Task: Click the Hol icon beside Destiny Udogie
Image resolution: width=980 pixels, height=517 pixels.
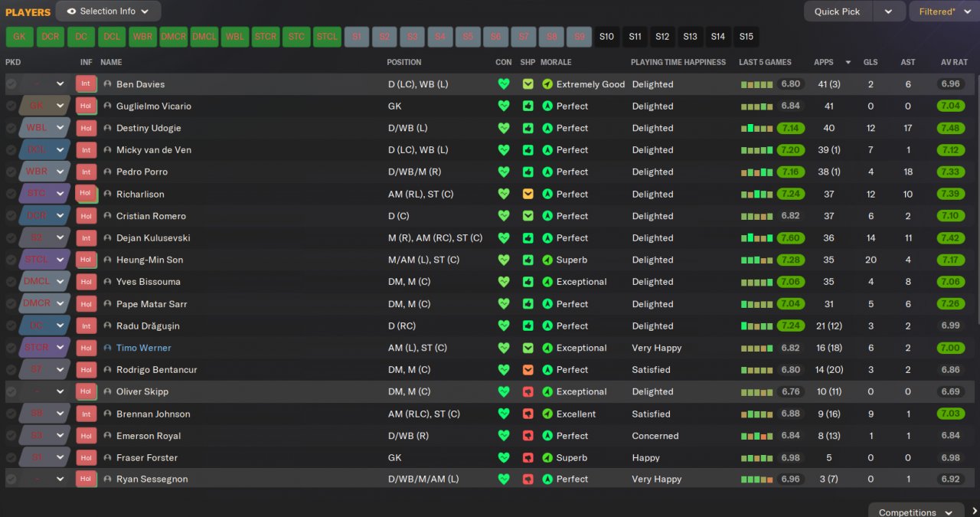Action: [86, 128]
